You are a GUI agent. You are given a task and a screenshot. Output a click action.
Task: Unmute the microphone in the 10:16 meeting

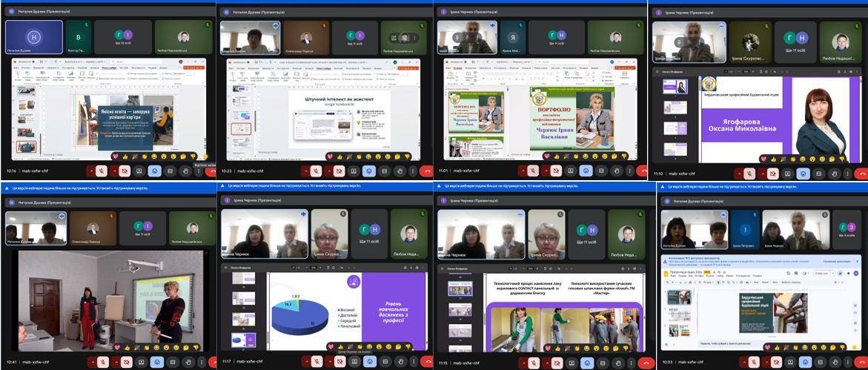click(100, 171)
